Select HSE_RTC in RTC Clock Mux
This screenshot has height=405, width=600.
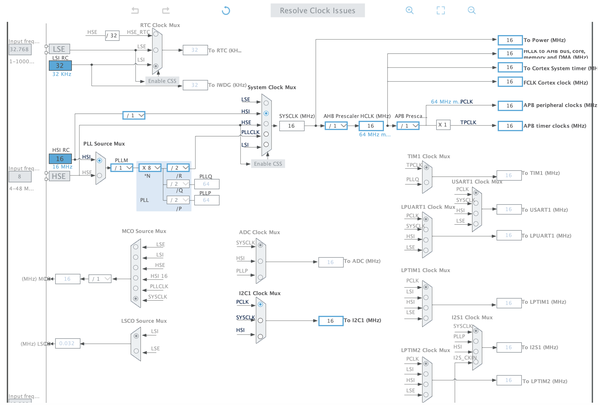(156, 34)
